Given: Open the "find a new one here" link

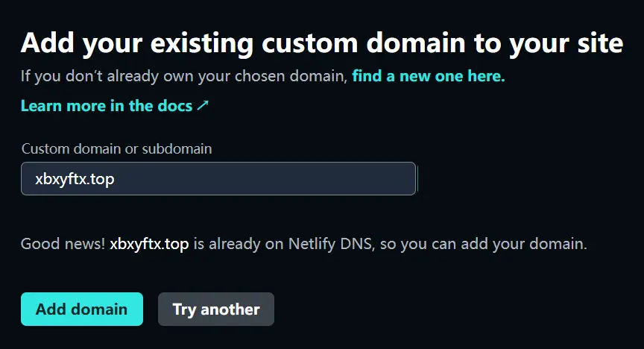Looking at the screenshot, I should coord(428,76).
